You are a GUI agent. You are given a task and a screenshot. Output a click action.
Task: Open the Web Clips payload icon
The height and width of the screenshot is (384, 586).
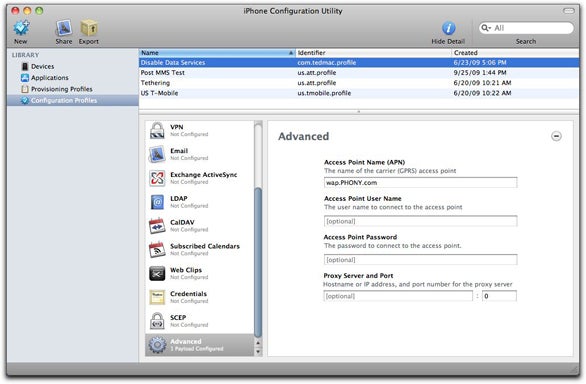point(157,273)
